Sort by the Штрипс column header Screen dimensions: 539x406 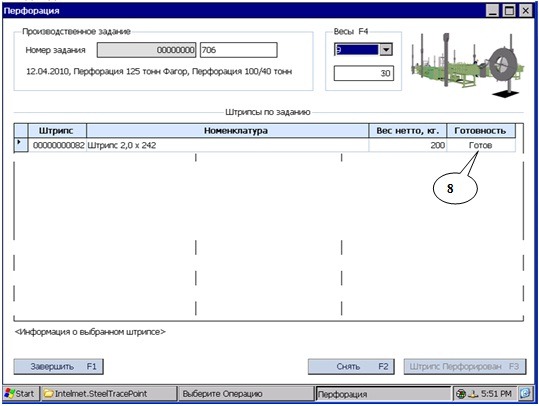click(x=57, y=131)
